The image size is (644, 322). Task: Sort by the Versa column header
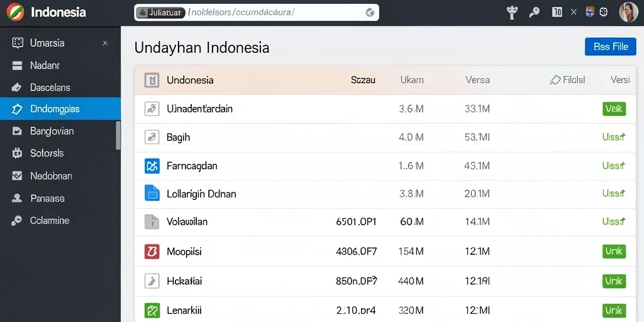tap(477, 80)
